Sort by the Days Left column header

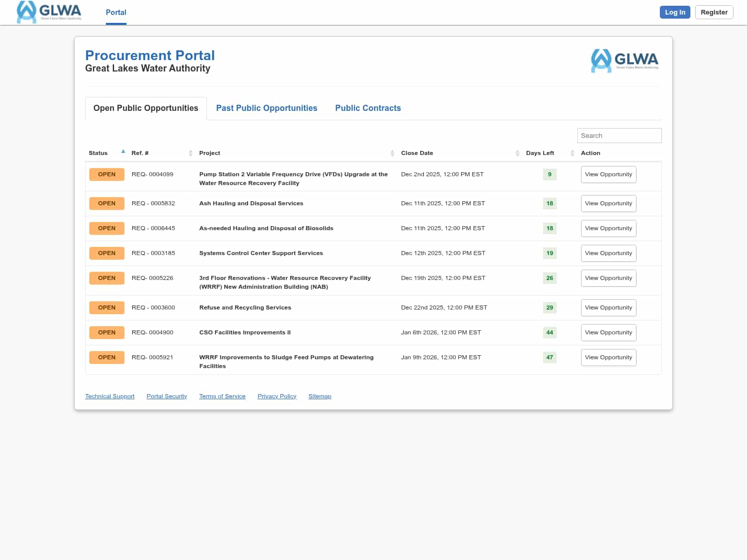539,153
